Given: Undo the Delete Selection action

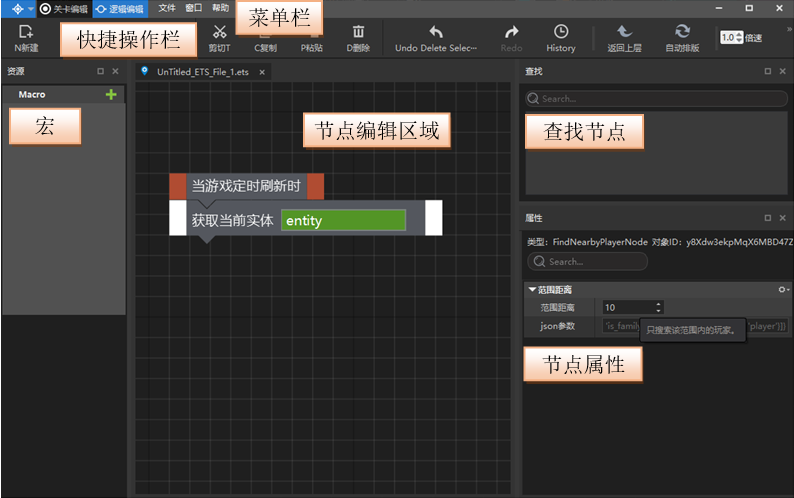Looking at the screenshot, I should tap(435, 38).
